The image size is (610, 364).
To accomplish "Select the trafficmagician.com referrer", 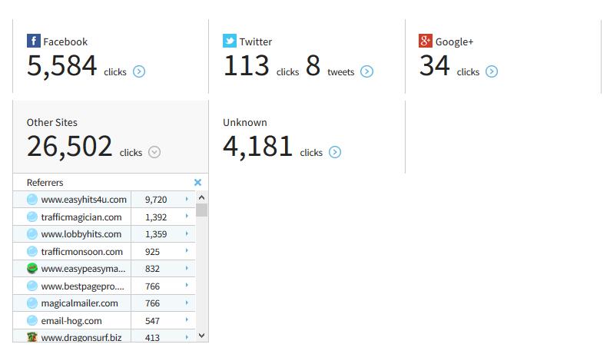I will tap(81, 217).
